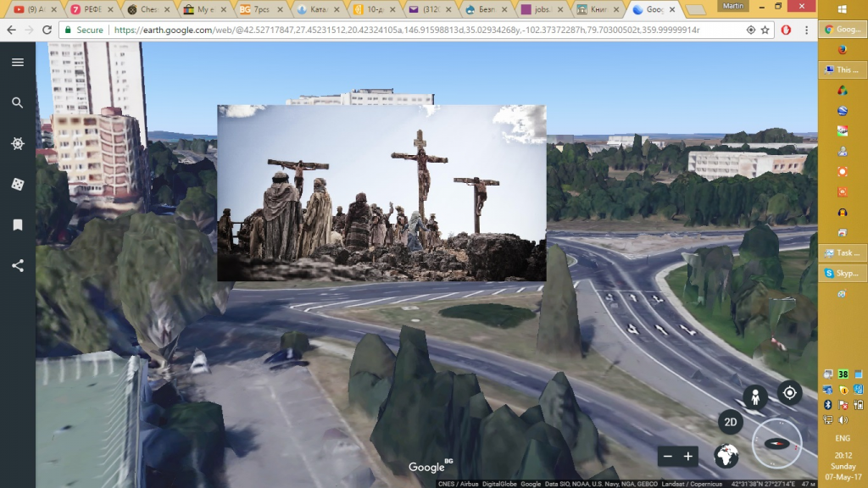Switch to the Chess tab
This screenshot has height=488, width=868.
(x=147, y=9)
